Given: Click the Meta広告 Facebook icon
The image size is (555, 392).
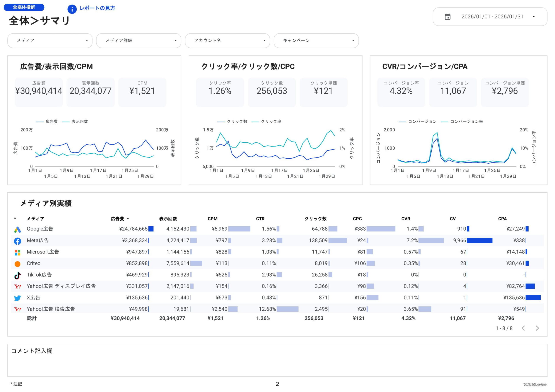Looking at the screenshot, I should point(17,241).
